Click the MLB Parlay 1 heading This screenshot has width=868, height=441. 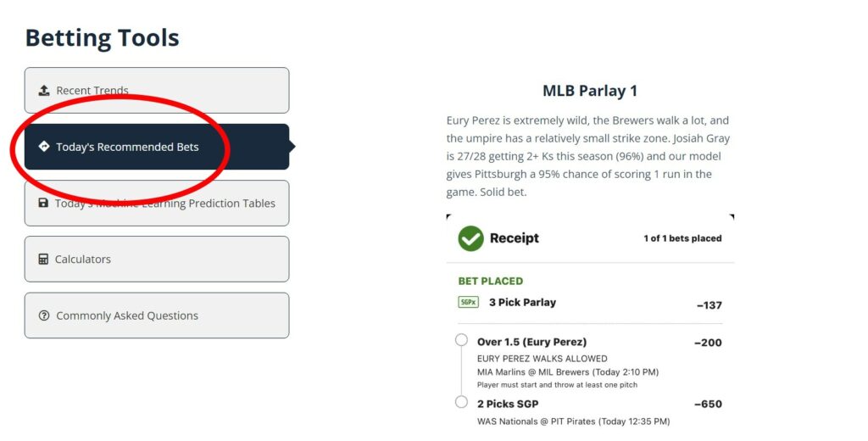click(589, 91)
